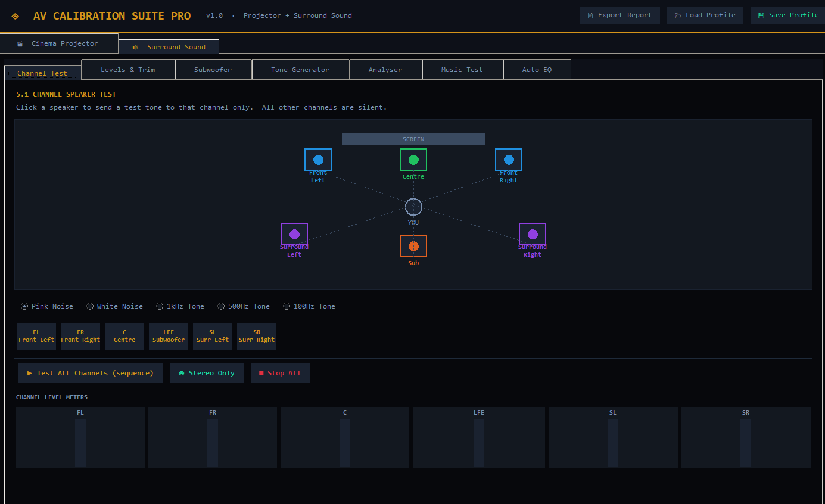Switch to the Auto EQ tab
Viewport: 825px width, 504px height.
pos(537,70)
